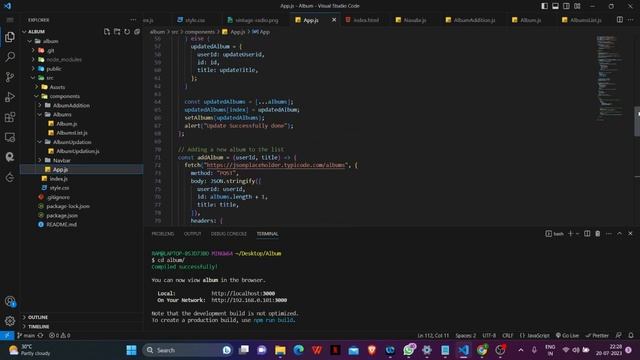This screenshot has width=640, height=360.
Task: Close the App.js editor tab
Action: point(334,20)
